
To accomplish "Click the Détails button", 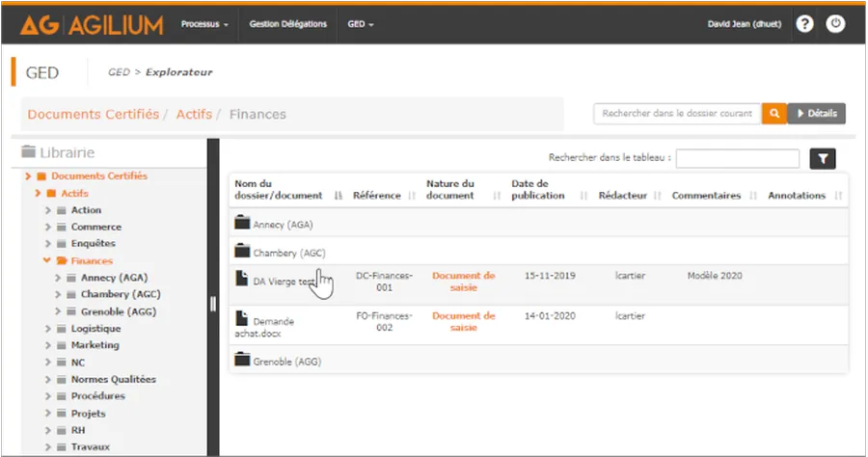I will tap(817, 114).
